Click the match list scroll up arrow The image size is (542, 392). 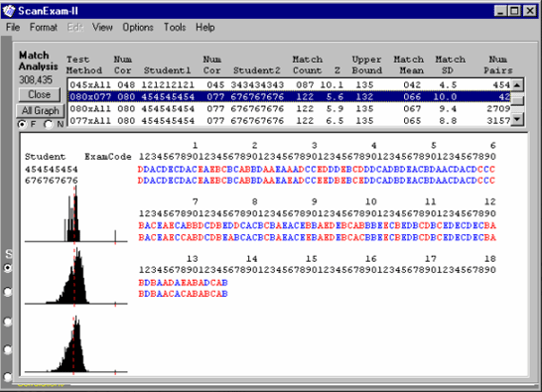coord(517,84)
